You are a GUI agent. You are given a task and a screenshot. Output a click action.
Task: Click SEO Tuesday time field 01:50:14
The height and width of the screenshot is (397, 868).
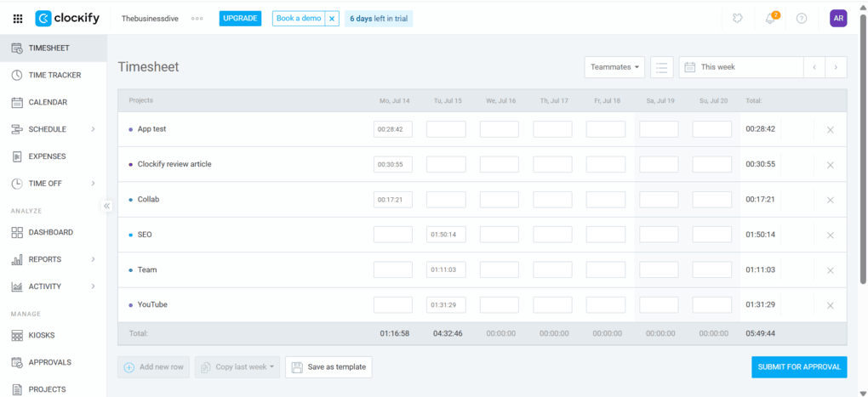click(x=446, y=235)
